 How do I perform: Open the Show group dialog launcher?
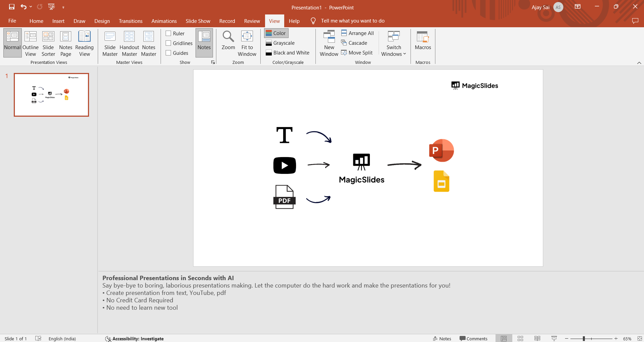(213, 62)
